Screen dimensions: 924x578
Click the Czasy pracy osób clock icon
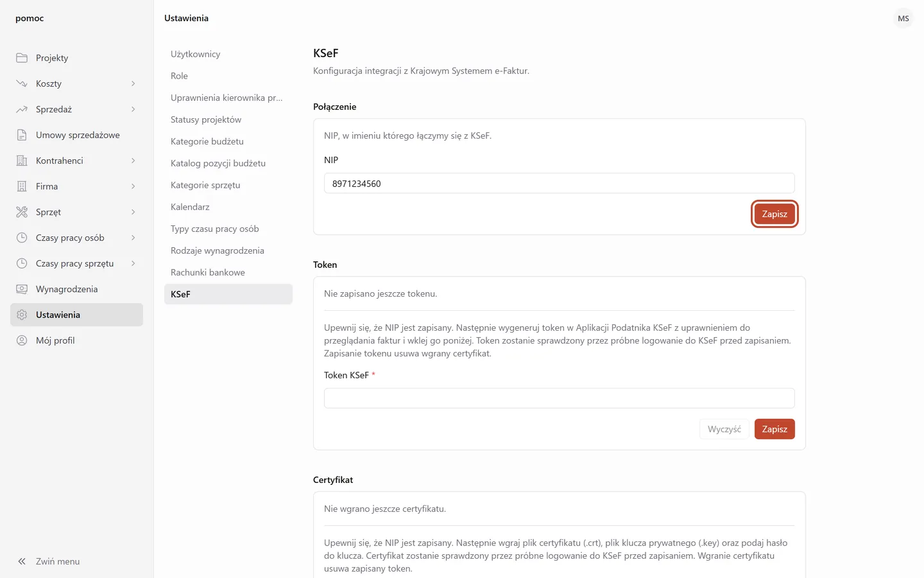pyautogui.click(x=22, y=238)
